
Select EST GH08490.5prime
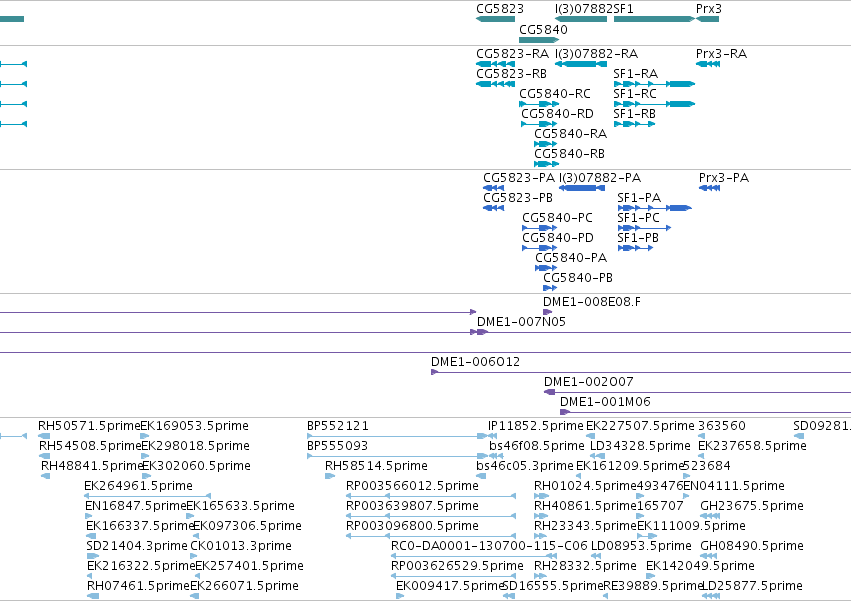(x=709, y=556)
